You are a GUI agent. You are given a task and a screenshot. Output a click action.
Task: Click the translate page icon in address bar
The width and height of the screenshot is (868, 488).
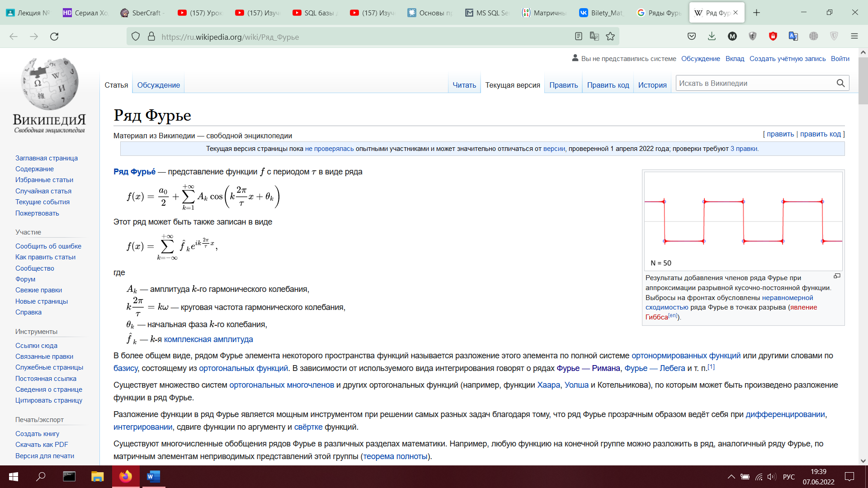coord(594,37)
